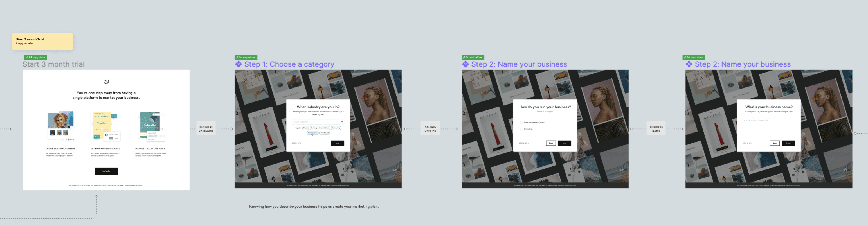The width and height of the screenshot is (868, 226).
Task: Click Next in the "What industry are you in?" dialog
Action: (337, 143)
